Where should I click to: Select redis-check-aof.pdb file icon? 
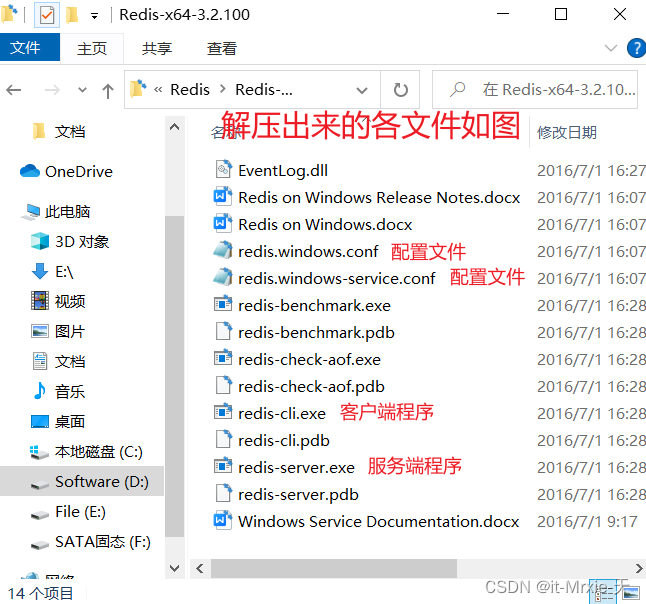223,386
